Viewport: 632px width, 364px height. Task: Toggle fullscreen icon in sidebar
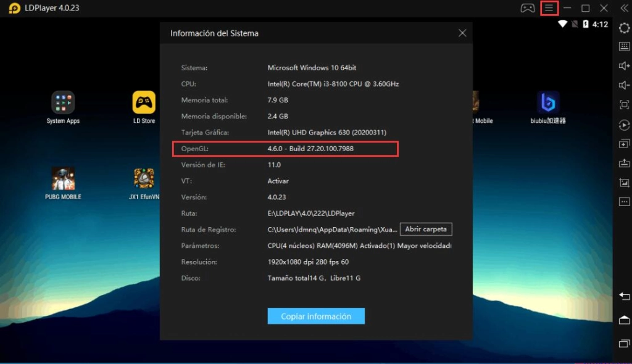pos(624,105)
